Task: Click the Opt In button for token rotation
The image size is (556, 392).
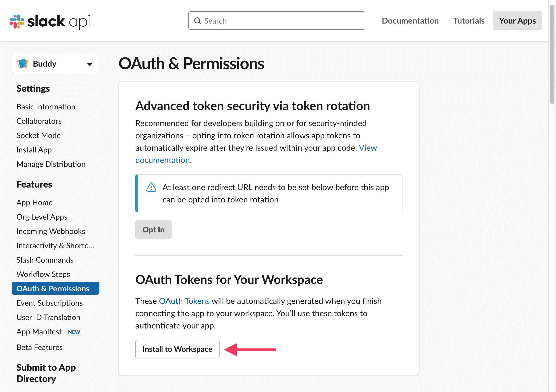Action: [153, 229]
